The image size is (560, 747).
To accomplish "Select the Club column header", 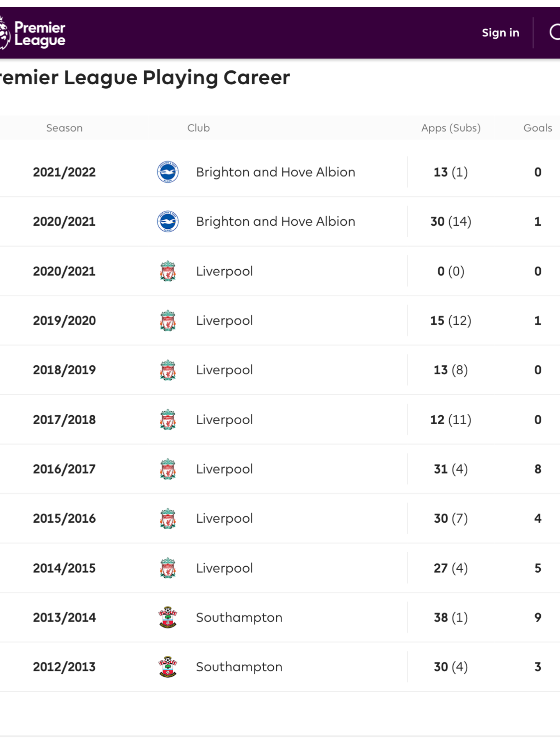I will click(x=199, y=128).
